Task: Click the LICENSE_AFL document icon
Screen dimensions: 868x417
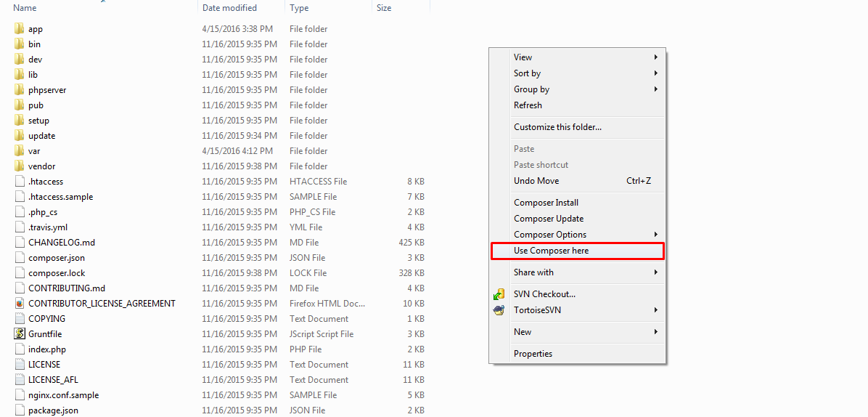Action: [x=20, y=380]
